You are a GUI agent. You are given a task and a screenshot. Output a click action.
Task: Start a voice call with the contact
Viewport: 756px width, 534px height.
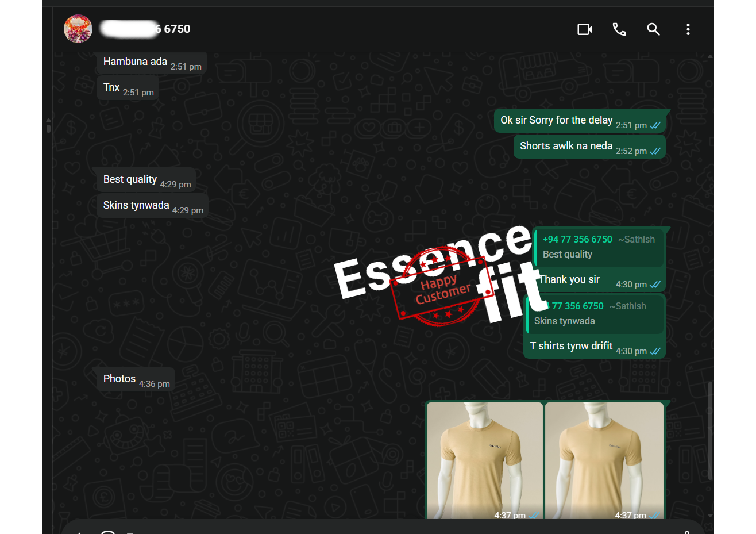[x=619, y=29]
